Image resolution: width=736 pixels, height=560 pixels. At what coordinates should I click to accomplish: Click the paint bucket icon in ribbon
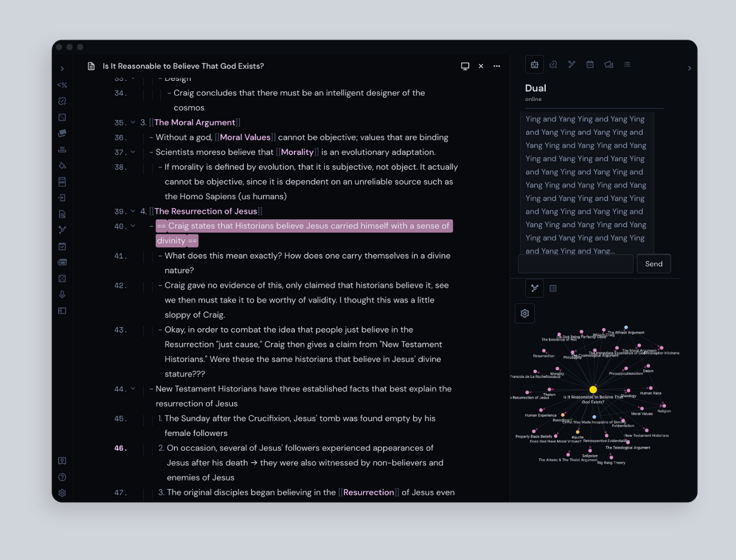(62, 166)
